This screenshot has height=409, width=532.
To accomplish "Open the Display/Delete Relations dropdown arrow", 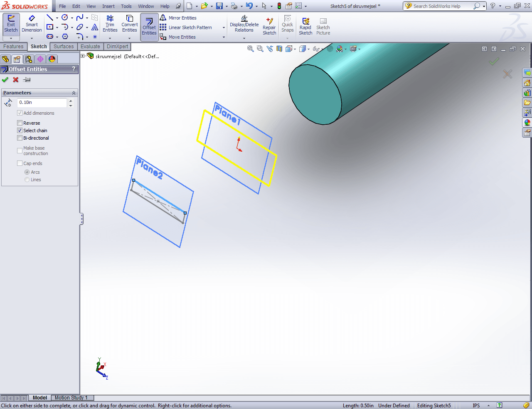I will pos(244,38).
